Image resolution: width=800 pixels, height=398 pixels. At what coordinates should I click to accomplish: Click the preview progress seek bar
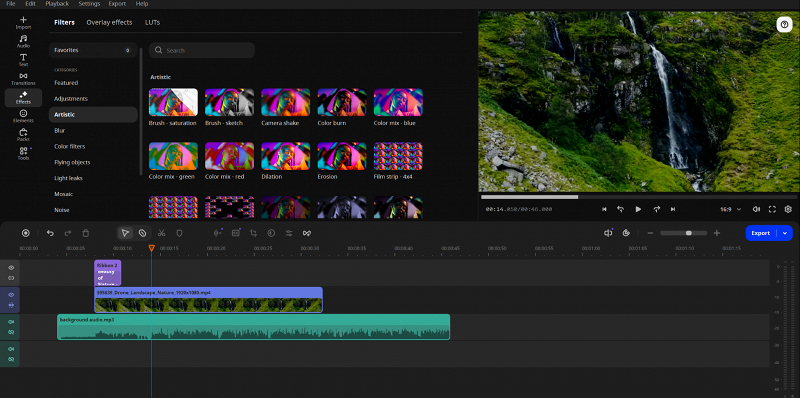(639, 197)
